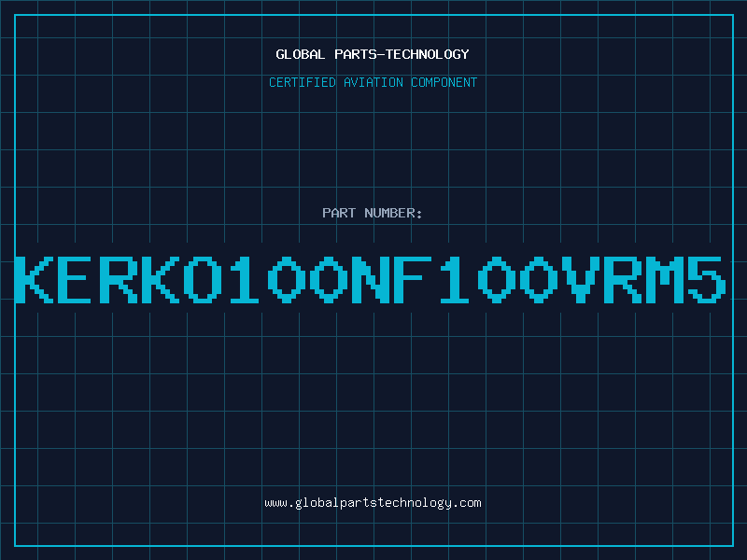Click the letter N in part number

371,279
